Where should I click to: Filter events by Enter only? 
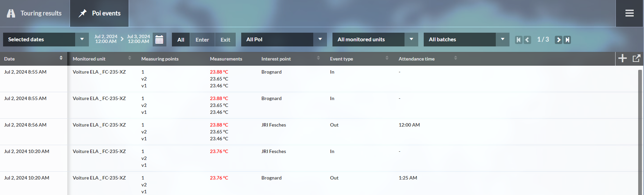pos(202,40)
